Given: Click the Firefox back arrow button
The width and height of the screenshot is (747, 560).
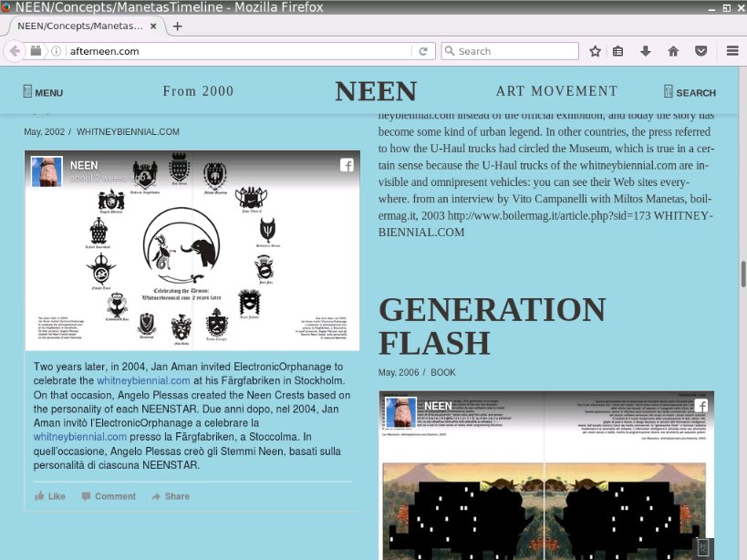Looking at the screenshot, I should point(15,51).
